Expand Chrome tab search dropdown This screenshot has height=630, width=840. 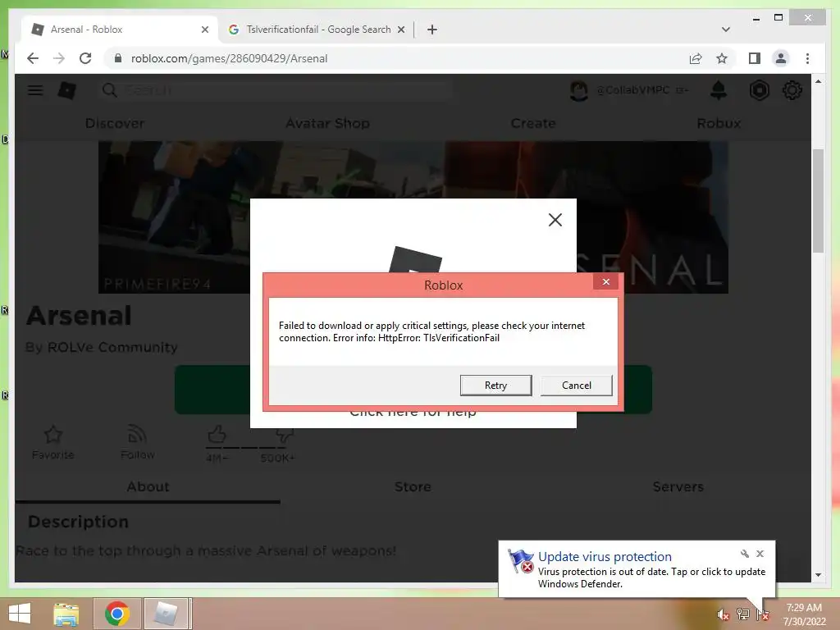(726, 30)
